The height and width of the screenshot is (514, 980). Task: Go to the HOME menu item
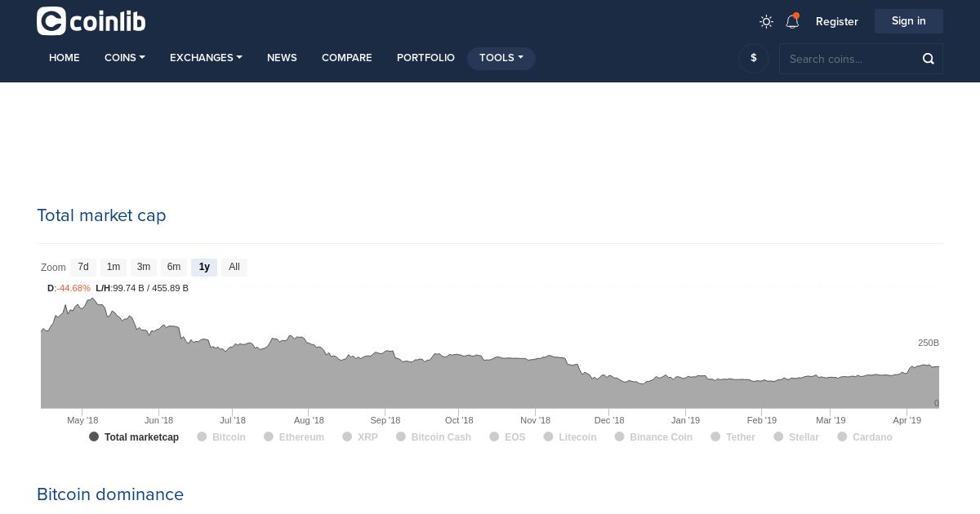pyautogui.click(x=65, y=58)
